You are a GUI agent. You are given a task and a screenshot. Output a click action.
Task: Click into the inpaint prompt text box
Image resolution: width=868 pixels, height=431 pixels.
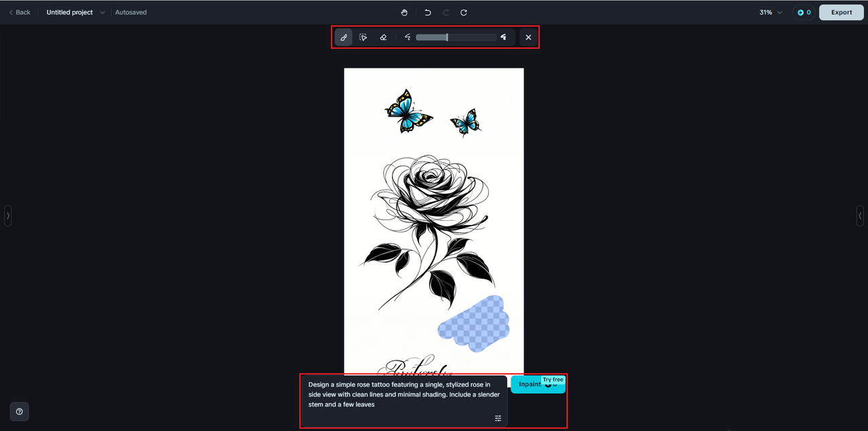coord(404,401)
